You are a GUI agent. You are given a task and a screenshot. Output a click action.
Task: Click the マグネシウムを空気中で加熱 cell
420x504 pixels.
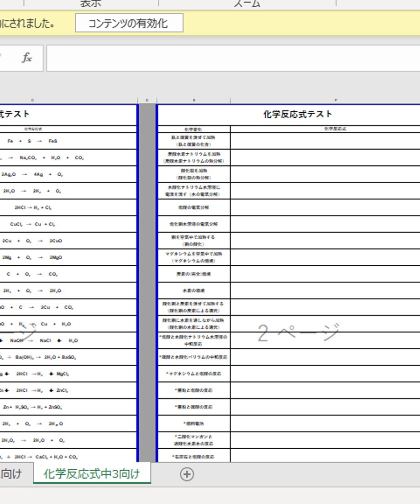(194, 257)
